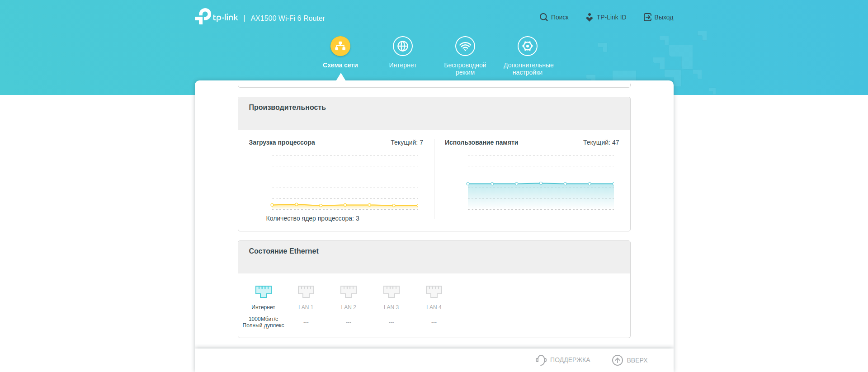The height and width of the screenshot is (372, 868).
Task: Click the CPU load graph line
Action: [x=344, y=205]
